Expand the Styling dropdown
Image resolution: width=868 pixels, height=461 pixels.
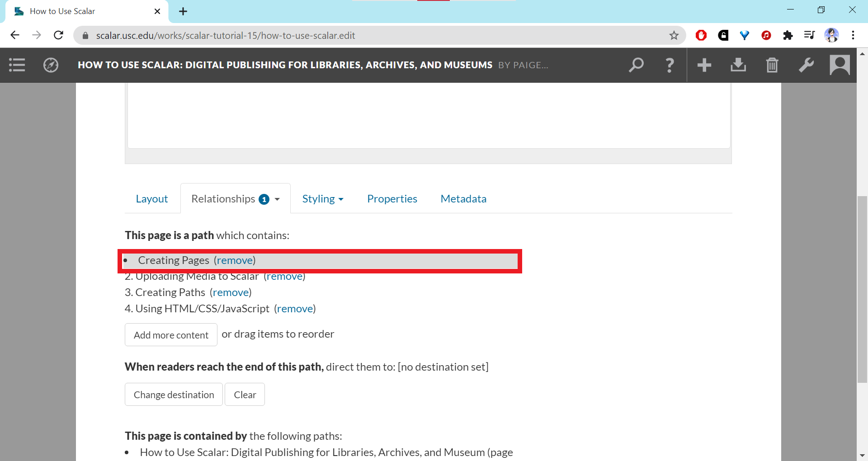tap(323, 199)
